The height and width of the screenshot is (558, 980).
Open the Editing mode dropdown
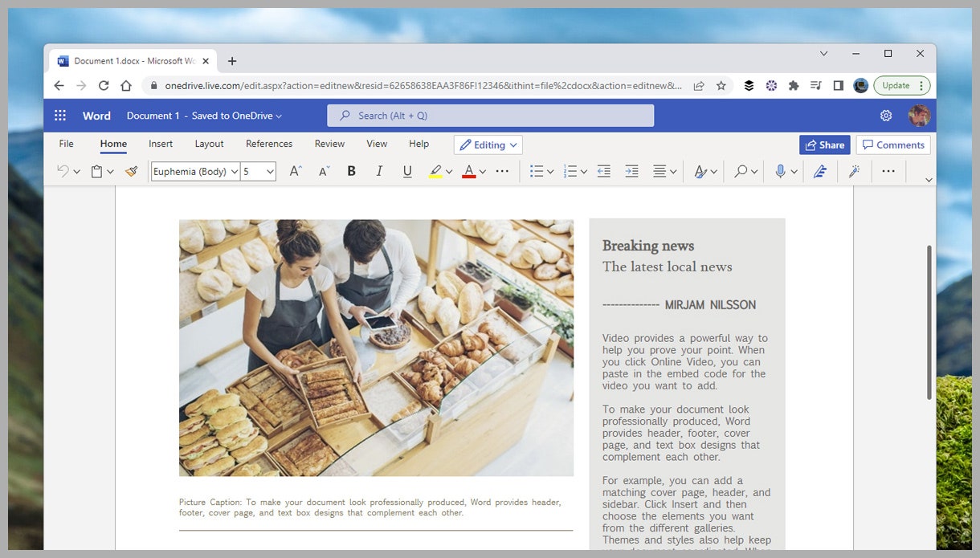(488, 145)
